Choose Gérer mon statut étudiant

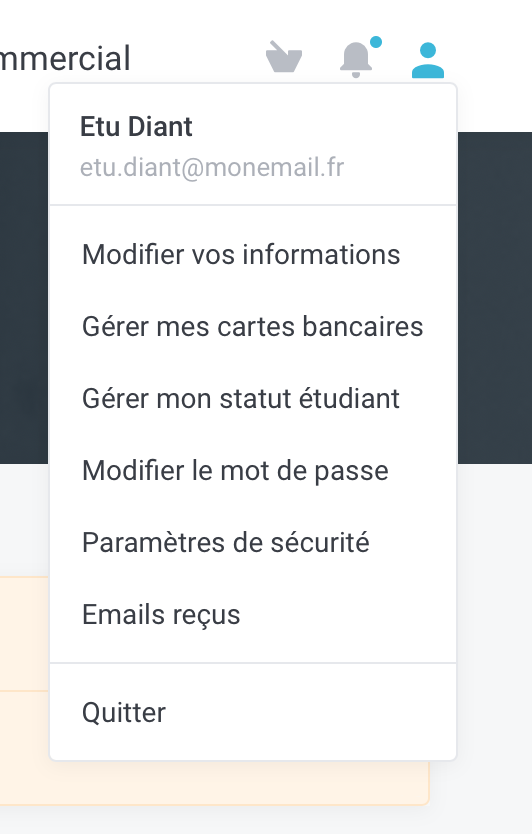tap(253, 398)
